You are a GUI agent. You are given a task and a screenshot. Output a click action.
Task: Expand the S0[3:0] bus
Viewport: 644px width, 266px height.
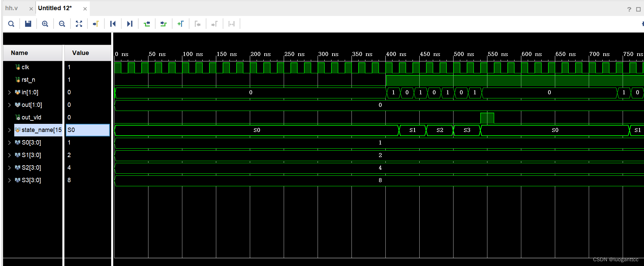tap(9, 142)
